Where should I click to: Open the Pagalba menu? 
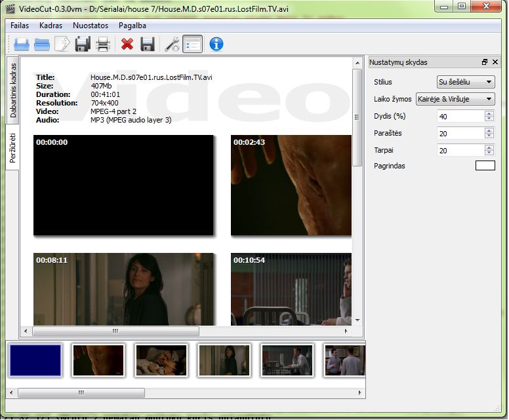[x=132, y=26]
